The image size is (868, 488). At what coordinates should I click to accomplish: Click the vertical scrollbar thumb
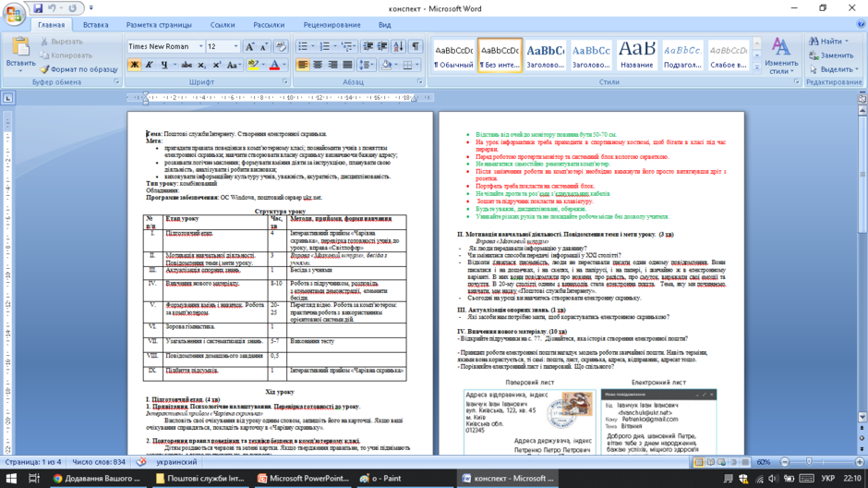pos(862,175)
